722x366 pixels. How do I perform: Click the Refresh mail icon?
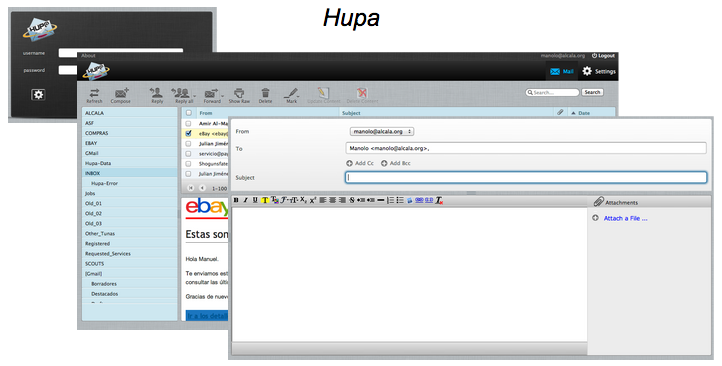coord(94,93)
